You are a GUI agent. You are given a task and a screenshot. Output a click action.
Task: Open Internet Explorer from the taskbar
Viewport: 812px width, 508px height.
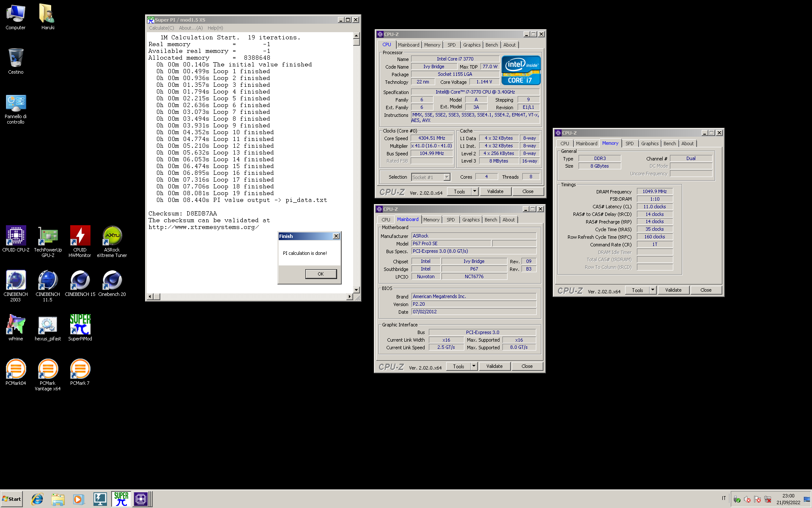(x=37, y=499)
